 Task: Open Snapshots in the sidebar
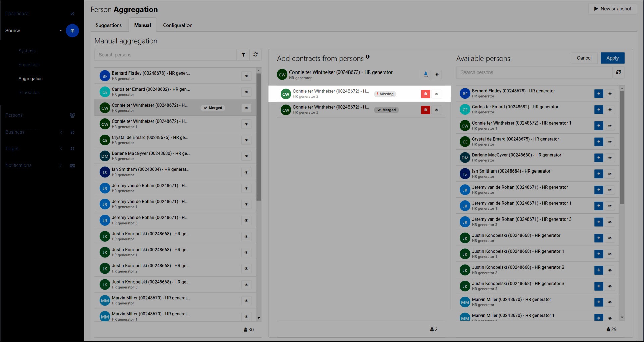[x=29, y=65]
